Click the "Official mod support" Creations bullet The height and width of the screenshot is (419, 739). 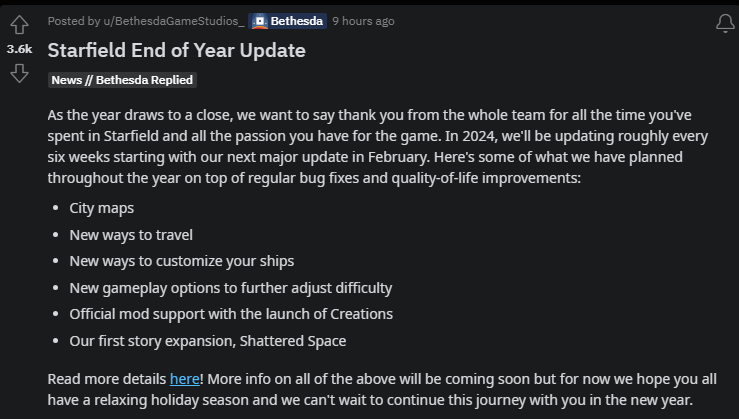(230, 314)
